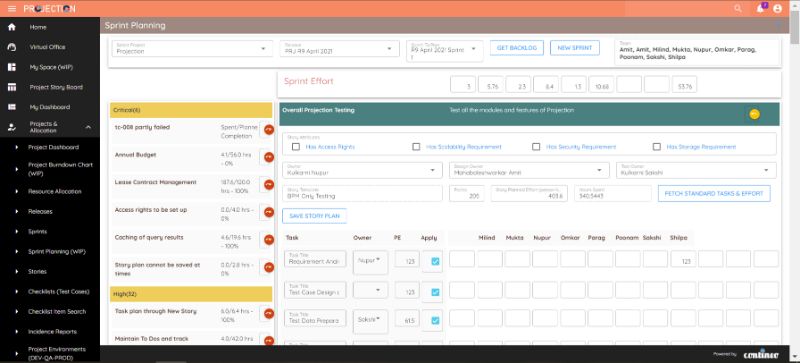Click the Critical(6) backlog header

click(x=191, y=110)
